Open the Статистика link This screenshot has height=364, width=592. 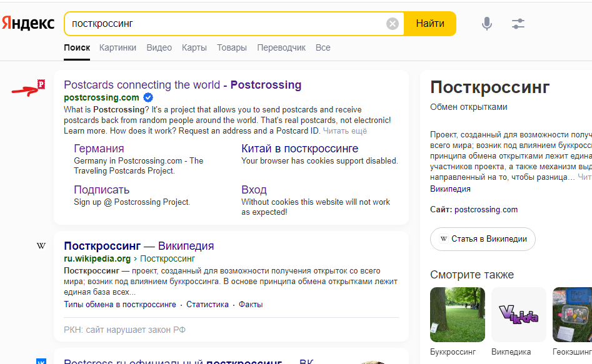coord(208,305)
